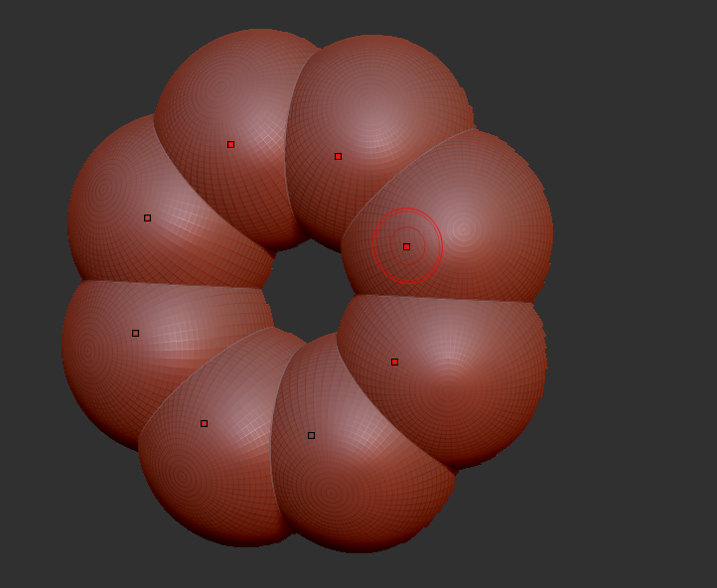The width and height of the screenshot is (717, 588).
Task: Select the marker on the sphere just above the red-circled sphere
Action: 338,156
